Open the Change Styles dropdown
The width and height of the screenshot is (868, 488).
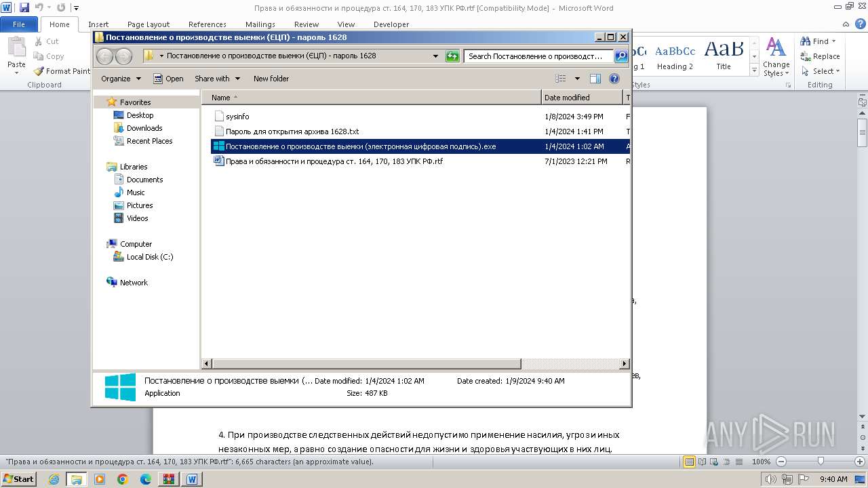tap(776, 57)
